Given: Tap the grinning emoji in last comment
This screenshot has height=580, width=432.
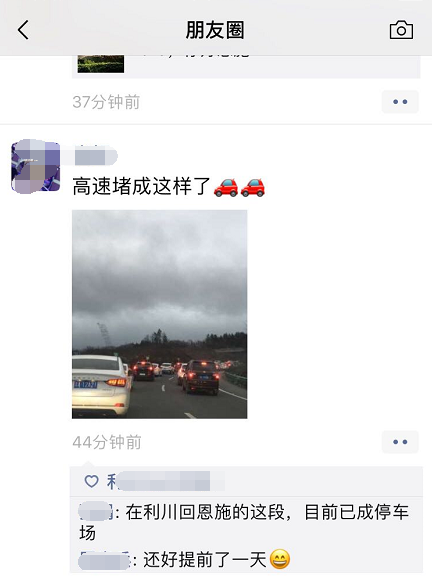Looking at the screenshot, I should [x=280, y=559].
